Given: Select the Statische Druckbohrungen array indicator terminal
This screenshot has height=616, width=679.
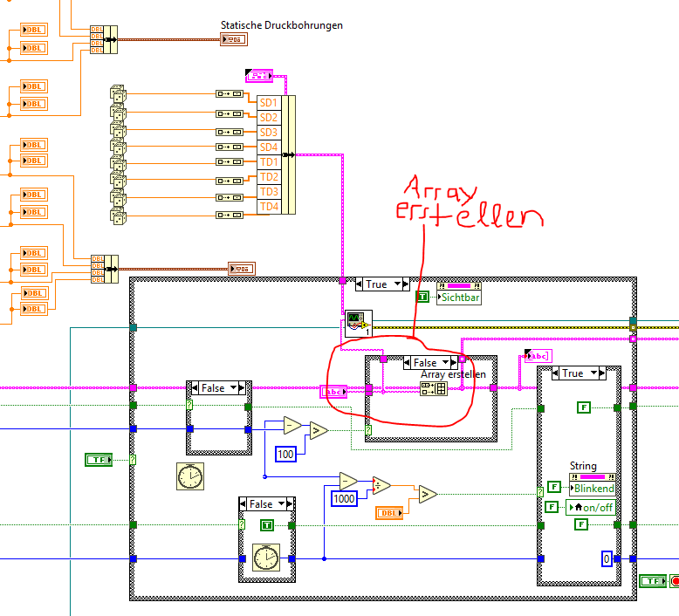Looking at the screenshot, I should coord(234,39).
